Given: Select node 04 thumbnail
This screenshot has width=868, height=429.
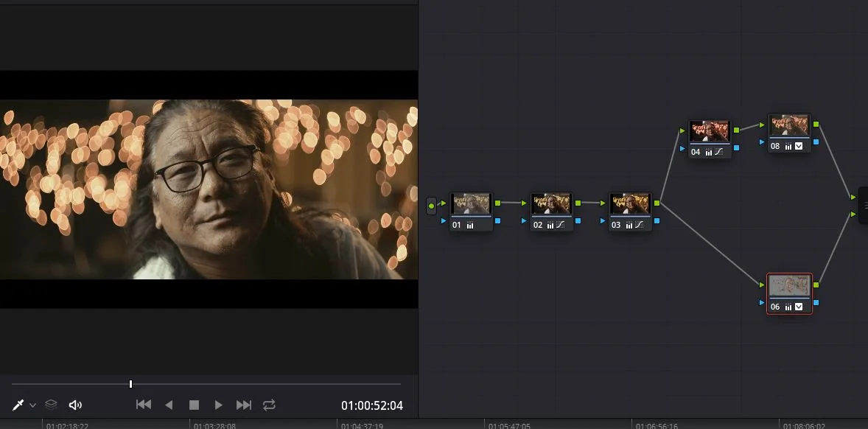Looking at the screenshot, I should 710,132.
